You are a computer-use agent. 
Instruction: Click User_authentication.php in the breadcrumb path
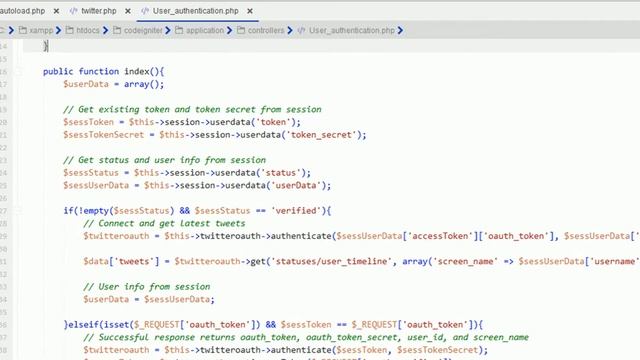tap(352, 30)
